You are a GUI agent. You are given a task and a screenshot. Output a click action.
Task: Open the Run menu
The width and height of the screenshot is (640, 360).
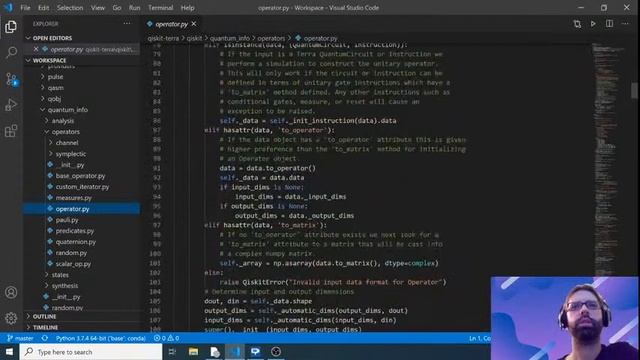134,8
